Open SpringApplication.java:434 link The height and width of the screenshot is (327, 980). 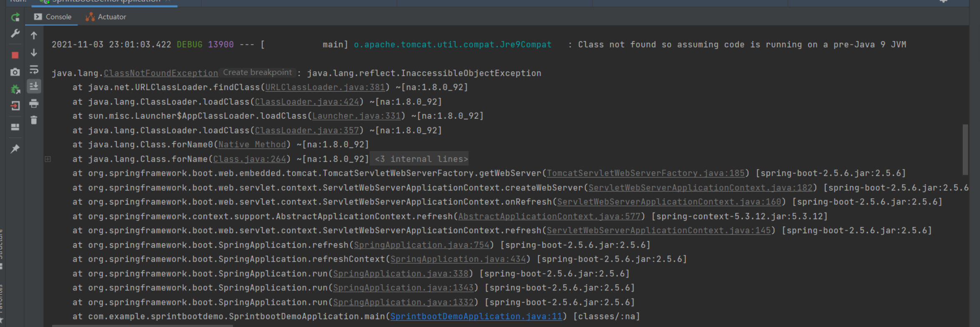click(x=458, y=260)
